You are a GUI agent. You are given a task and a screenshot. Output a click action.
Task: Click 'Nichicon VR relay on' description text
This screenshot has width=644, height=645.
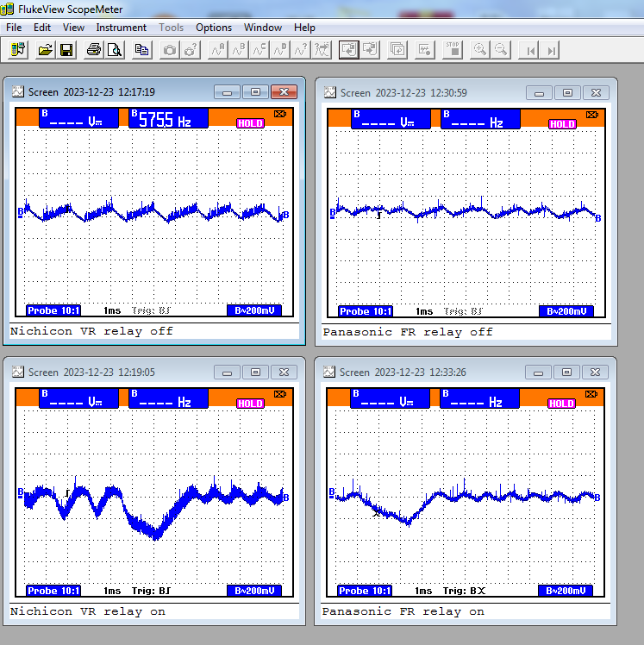point(88,611)
